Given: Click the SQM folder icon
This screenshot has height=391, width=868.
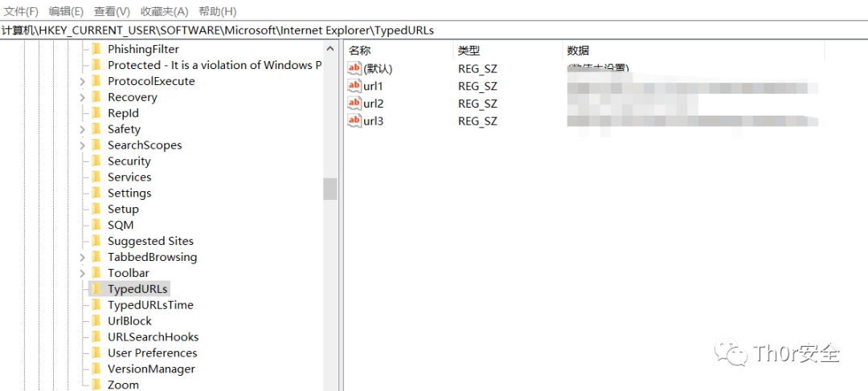Looking at the screenshot, I should (x=96, y=225).
